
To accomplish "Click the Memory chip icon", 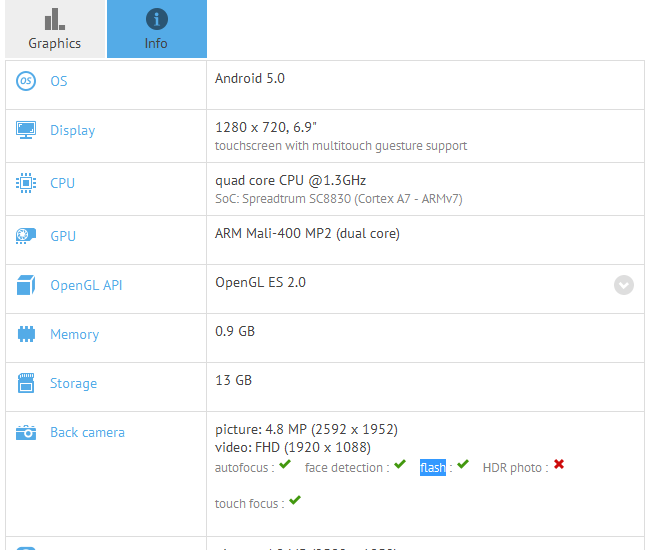I will (x=26, y=334).
